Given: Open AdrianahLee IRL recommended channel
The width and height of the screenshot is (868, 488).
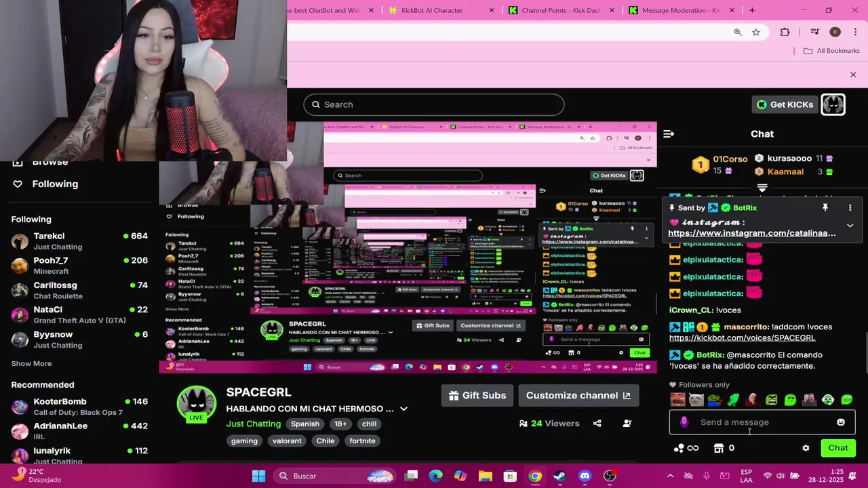Looking at the screenshot, I should (79, 431).
